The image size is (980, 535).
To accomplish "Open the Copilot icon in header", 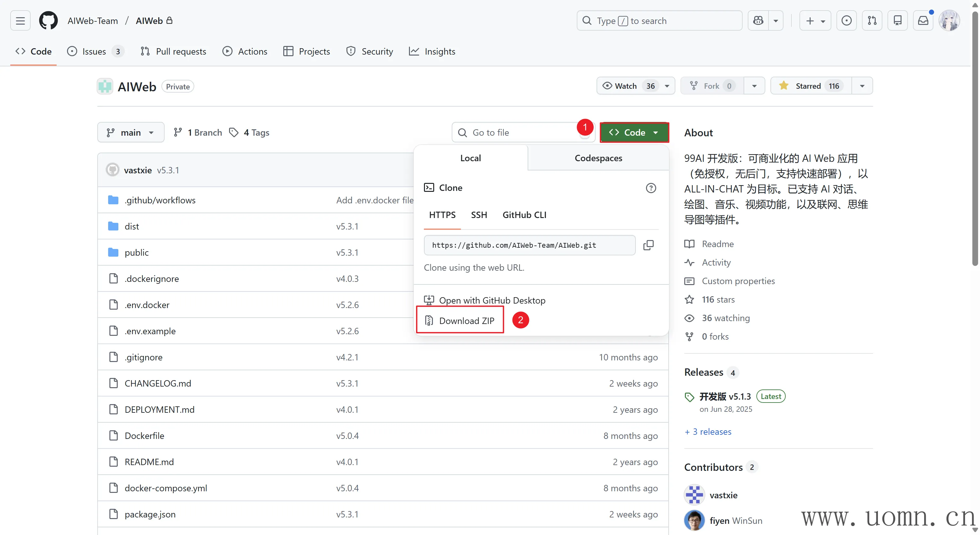I will [758, 20].
